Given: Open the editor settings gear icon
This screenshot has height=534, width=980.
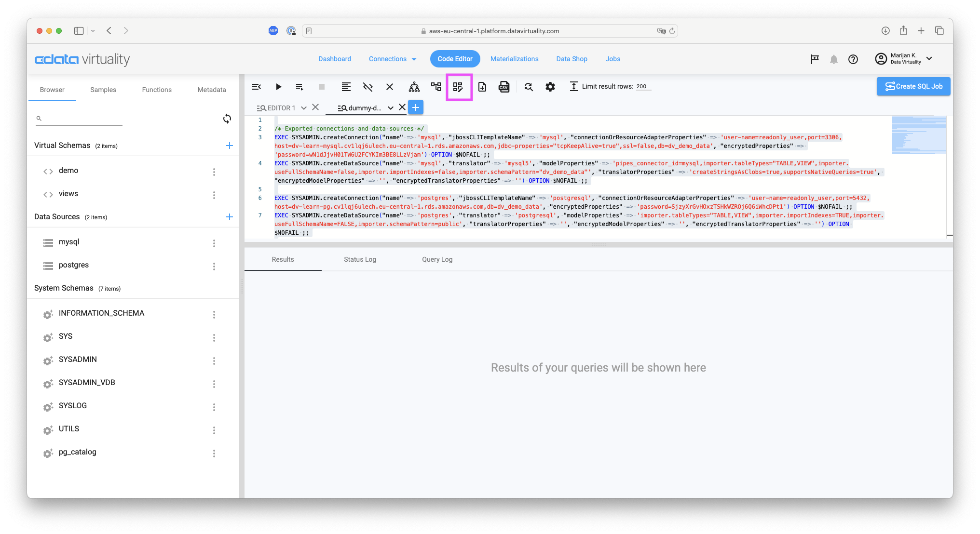Looking at the screenshot, I should tap(550, 87).
